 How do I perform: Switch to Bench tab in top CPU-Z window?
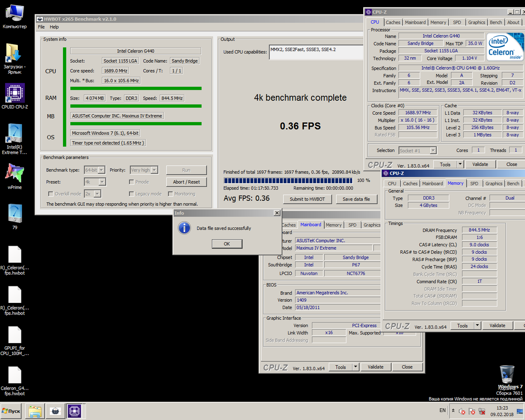click(x=496, y=23)
